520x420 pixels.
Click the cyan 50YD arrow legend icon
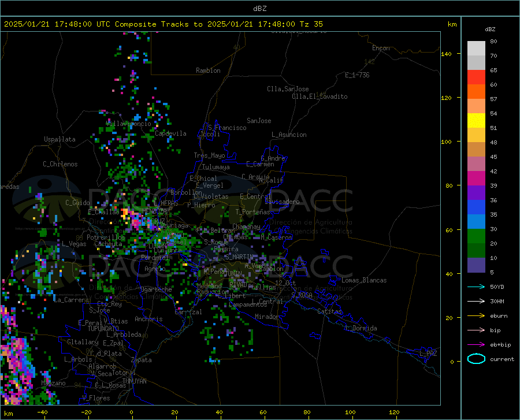point(476,287)
